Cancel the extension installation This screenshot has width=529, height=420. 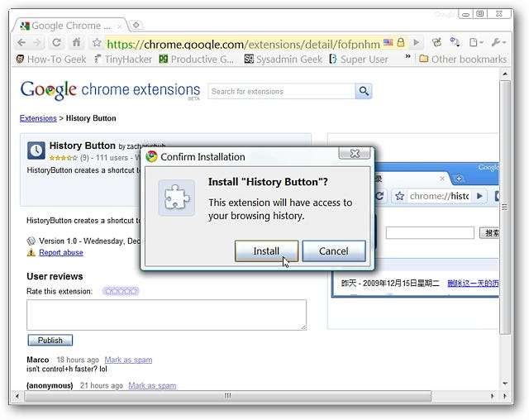pyautogui.click(x=334, y=251)
